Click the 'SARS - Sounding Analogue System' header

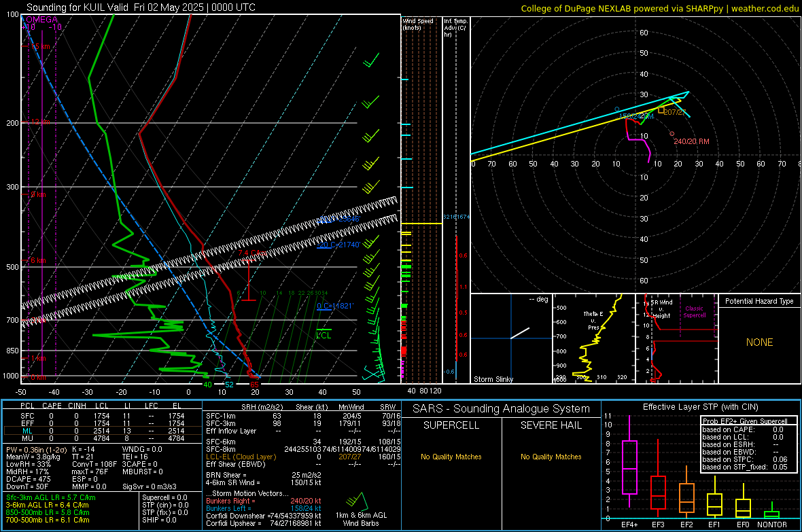501,409
